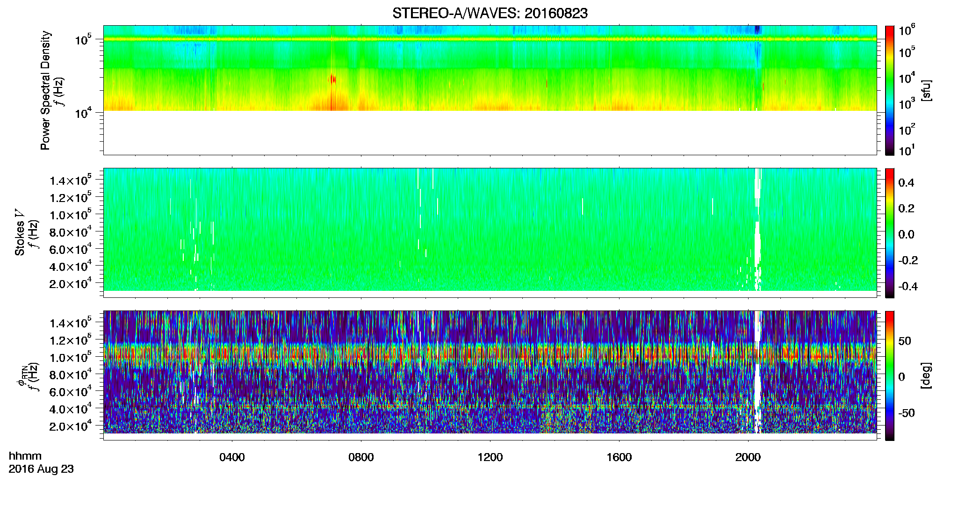
Task: Click the Power Spectral Density axis label
Action: click(45, 90)
